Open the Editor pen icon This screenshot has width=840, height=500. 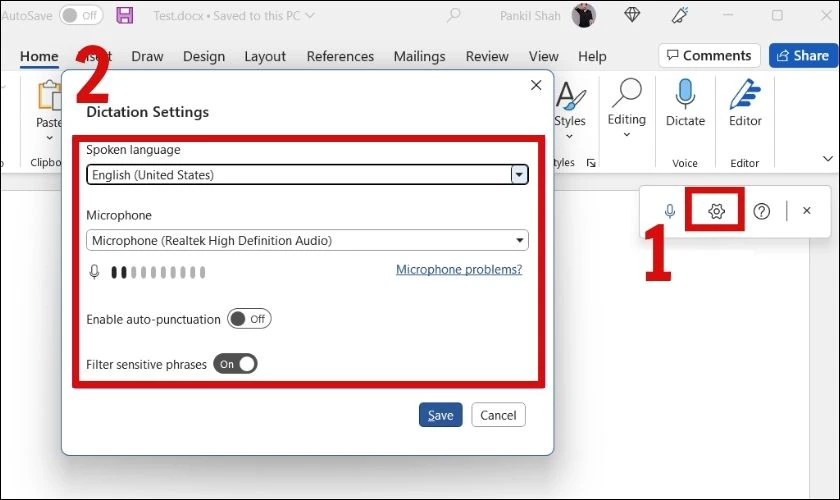(x=745, y=94)
